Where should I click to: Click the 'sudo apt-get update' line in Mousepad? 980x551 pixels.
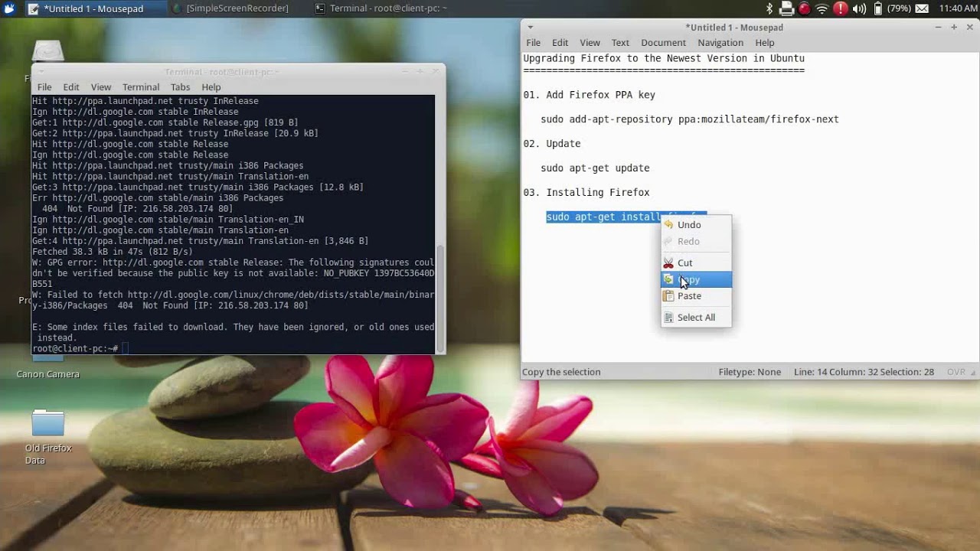tap(595, 168)
